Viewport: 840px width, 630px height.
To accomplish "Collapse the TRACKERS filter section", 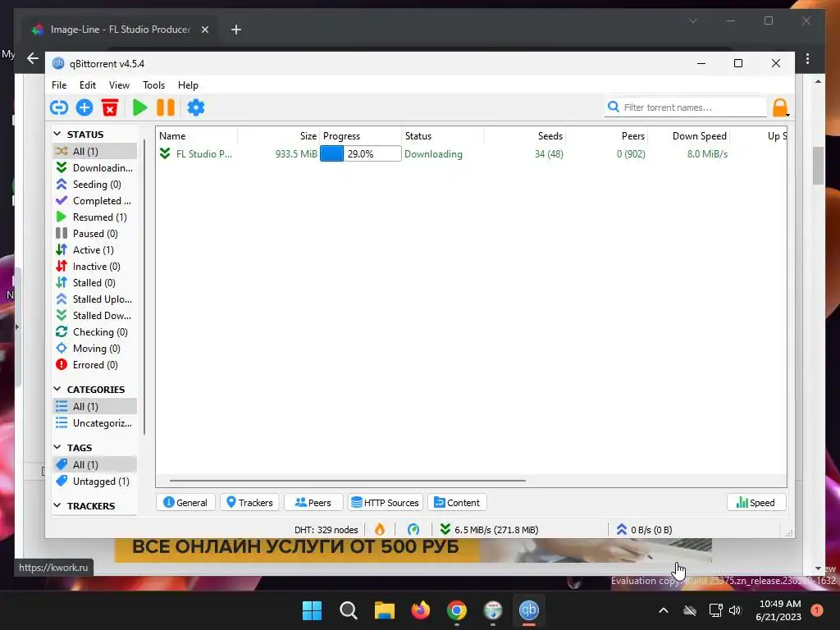I will (57, 505).
